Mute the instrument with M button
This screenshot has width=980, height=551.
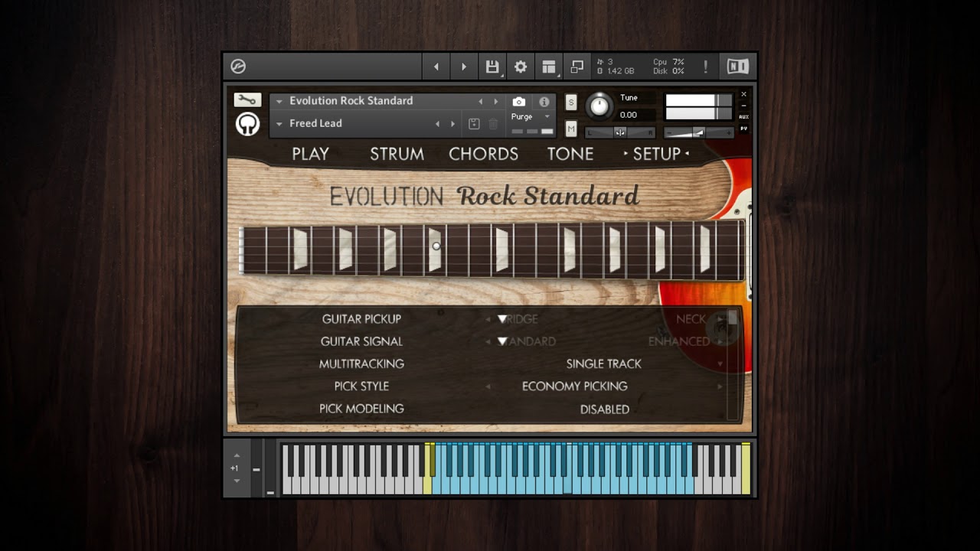pyautogui.click(x=571, y=129)
